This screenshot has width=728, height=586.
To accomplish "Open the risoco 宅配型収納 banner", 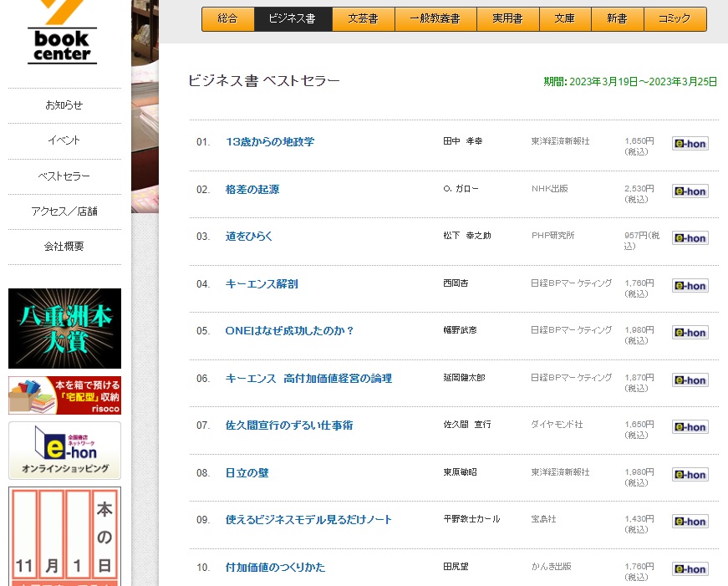I will [x=64, y=395].
